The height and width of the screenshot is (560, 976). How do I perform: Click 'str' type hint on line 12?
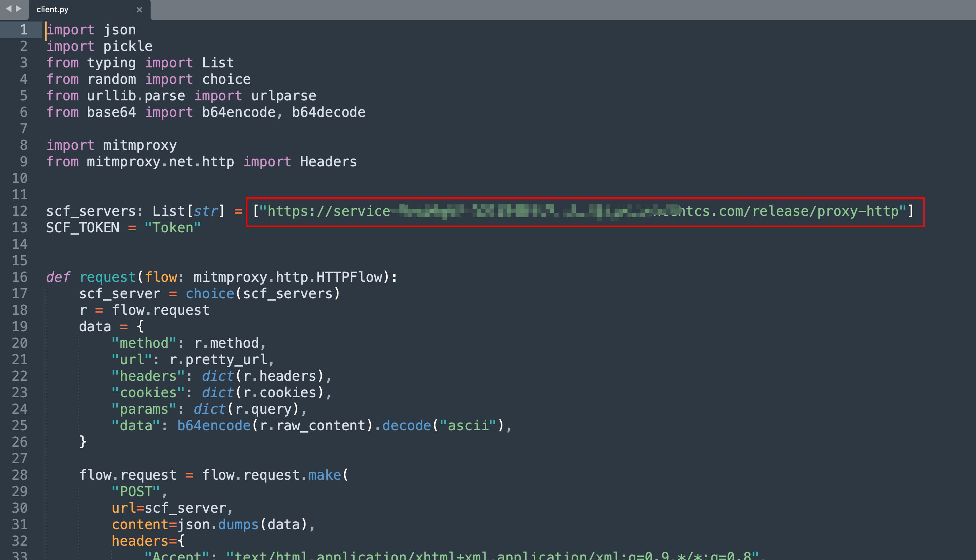point(206,211)
